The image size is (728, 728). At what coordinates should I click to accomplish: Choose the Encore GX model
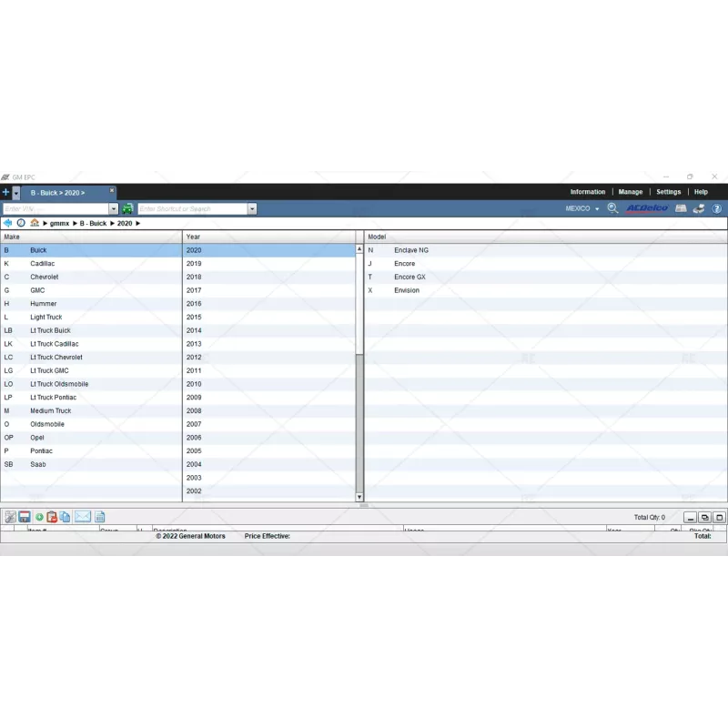409,277
